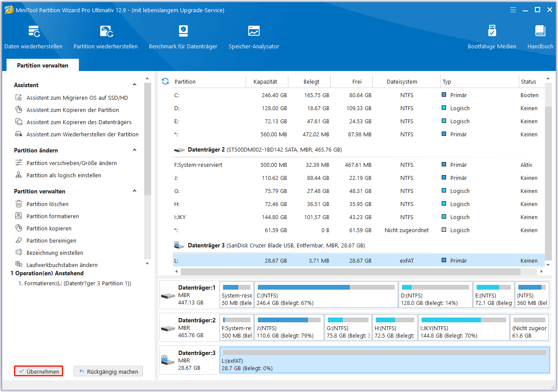Click Assistent zum Migrieren OS auf SSD/HD

point(77,98)
